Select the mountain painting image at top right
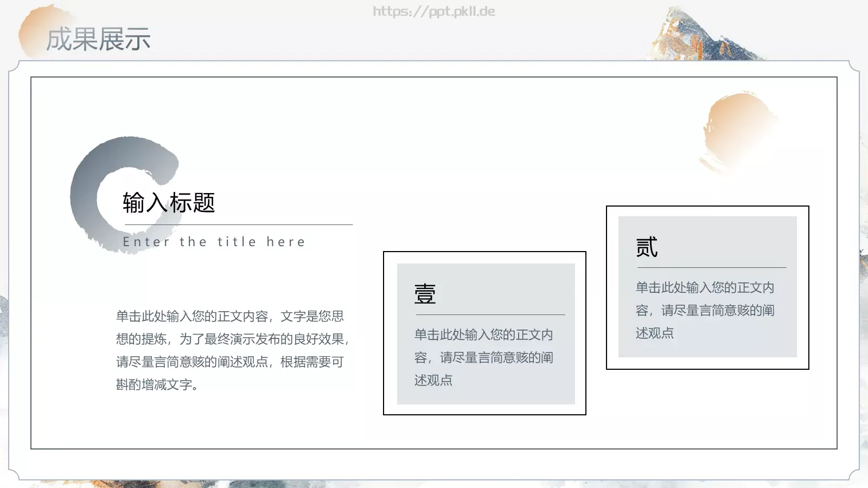This screenshot has width=868, height=488. pos(705,33)
